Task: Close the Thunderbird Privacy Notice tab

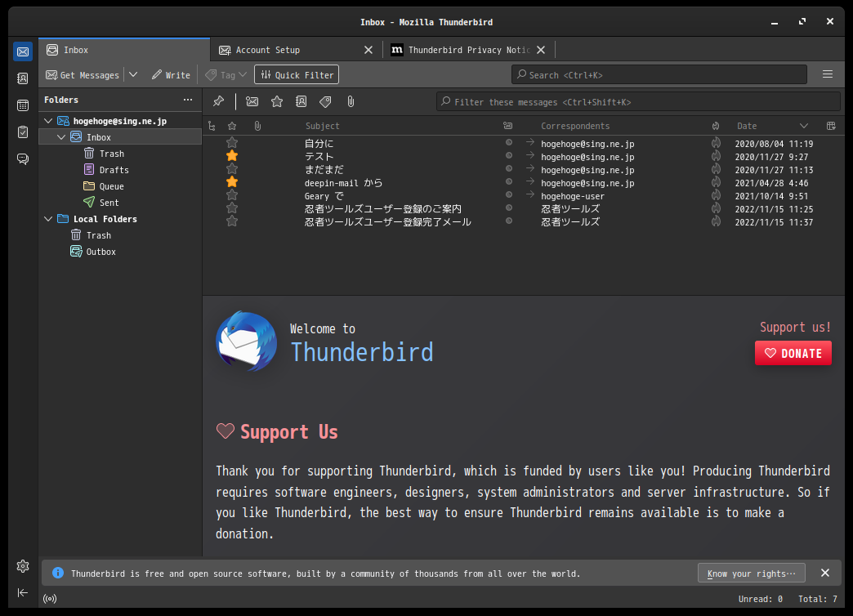Action: [541, 50]
